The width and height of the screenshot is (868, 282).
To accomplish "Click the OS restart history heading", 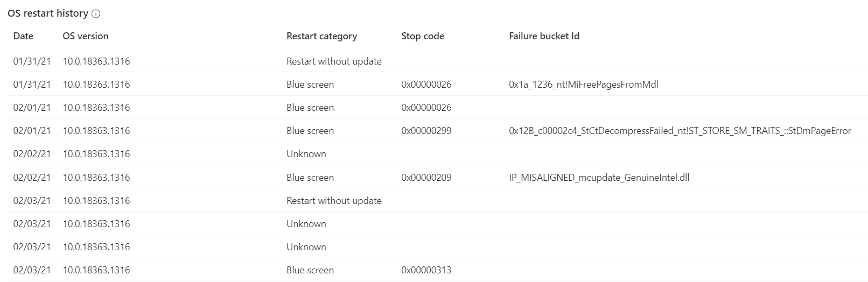I will click(47, 13).
